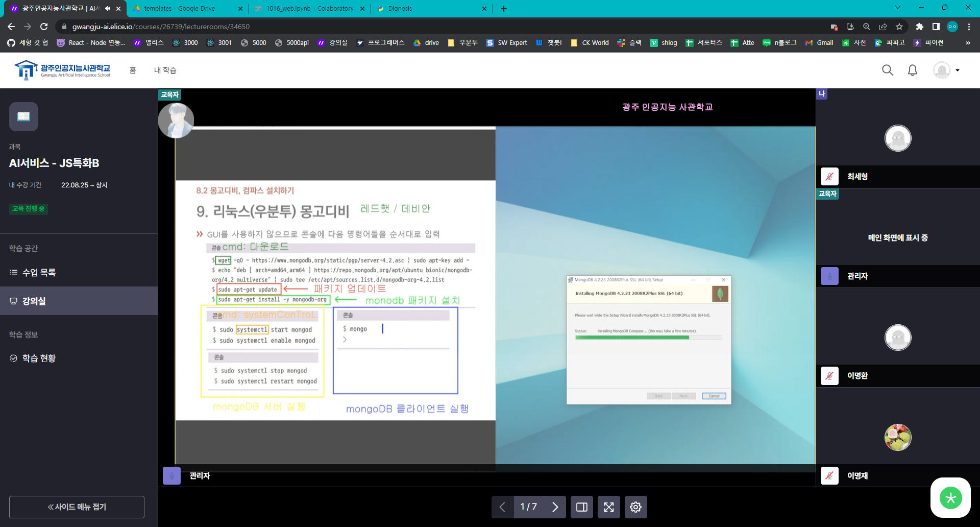Mute the tab audio speaker icon
Image resolution: width=980 pixels, height=527 pixels.
coord(107,9)
